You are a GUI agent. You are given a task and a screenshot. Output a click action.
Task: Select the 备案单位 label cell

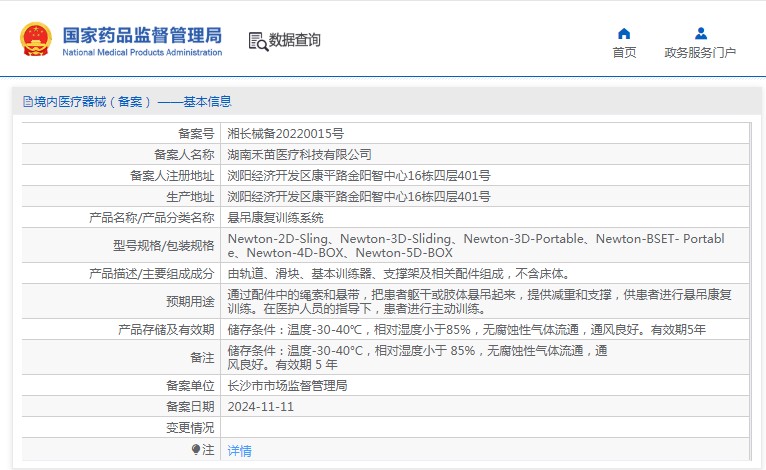pyautogui.click(x=121, y=385)
